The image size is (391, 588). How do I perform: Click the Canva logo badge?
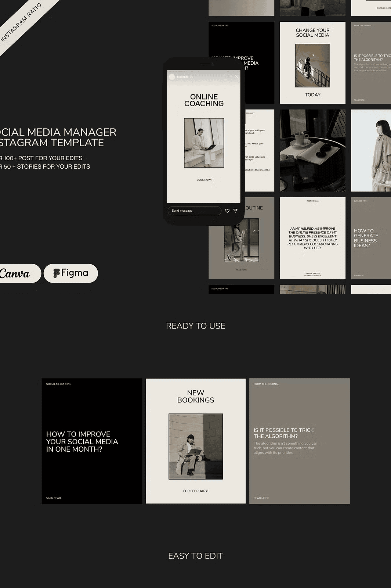(17, 273)
